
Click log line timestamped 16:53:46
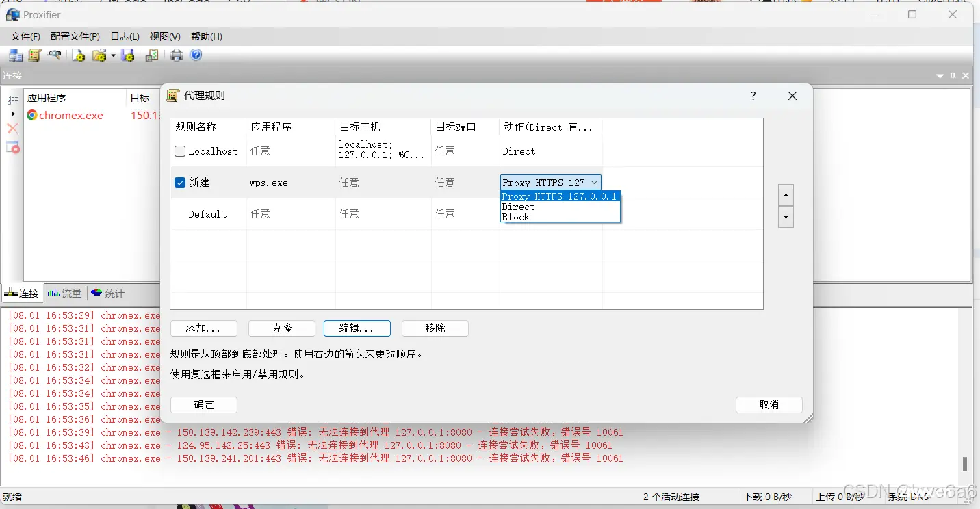coord(315,458)
